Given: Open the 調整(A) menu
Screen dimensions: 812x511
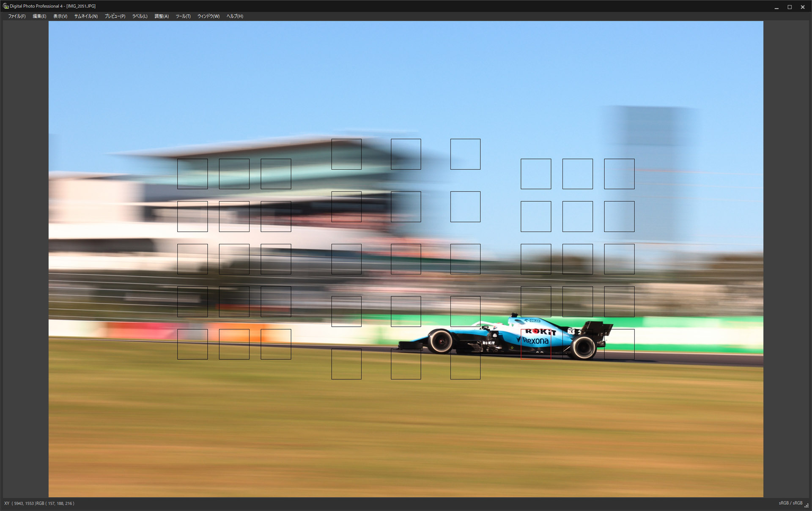Looking at the screenshot, I should (161, 16).
